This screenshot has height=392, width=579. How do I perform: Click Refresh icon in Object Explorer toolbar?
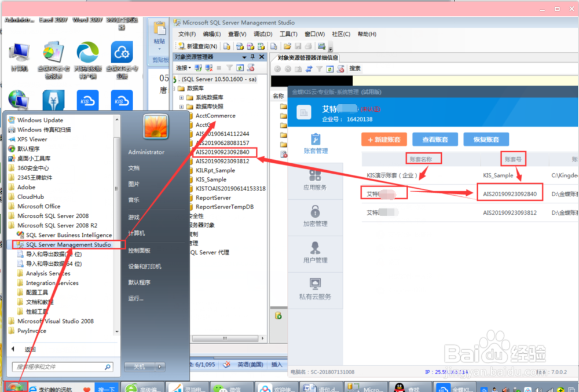coord(240,68)
